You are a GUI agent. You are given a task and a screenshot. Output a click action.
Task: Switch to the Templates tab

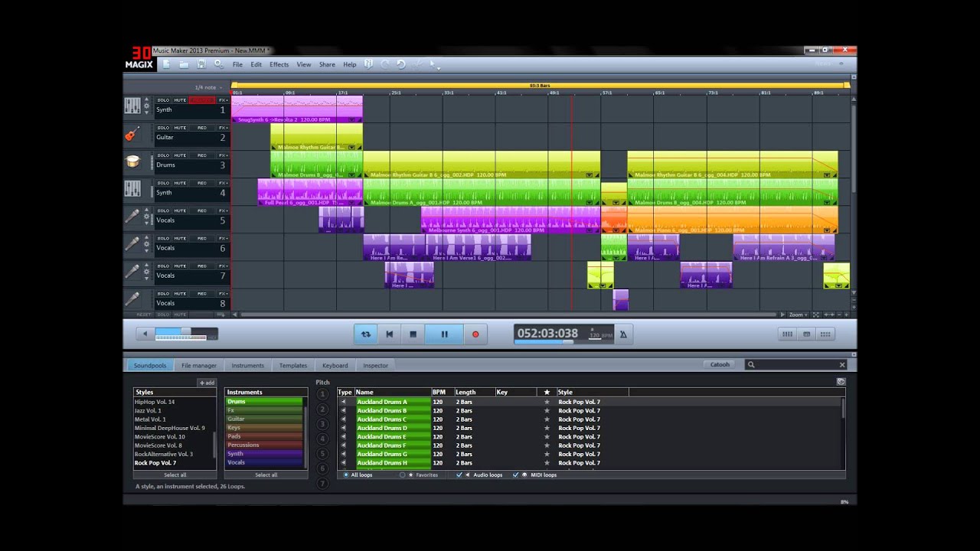293,365
